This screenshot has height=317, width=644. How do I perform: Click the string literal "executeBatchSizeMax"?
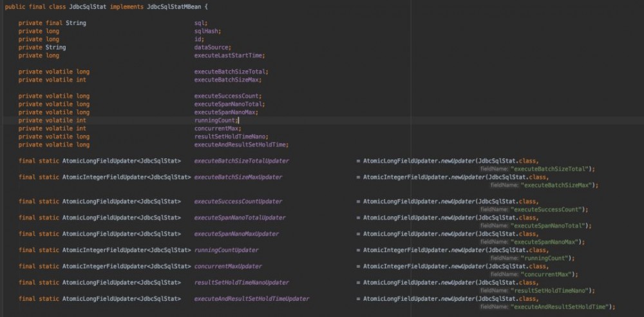pyautogui.click(x=556, y=186)
